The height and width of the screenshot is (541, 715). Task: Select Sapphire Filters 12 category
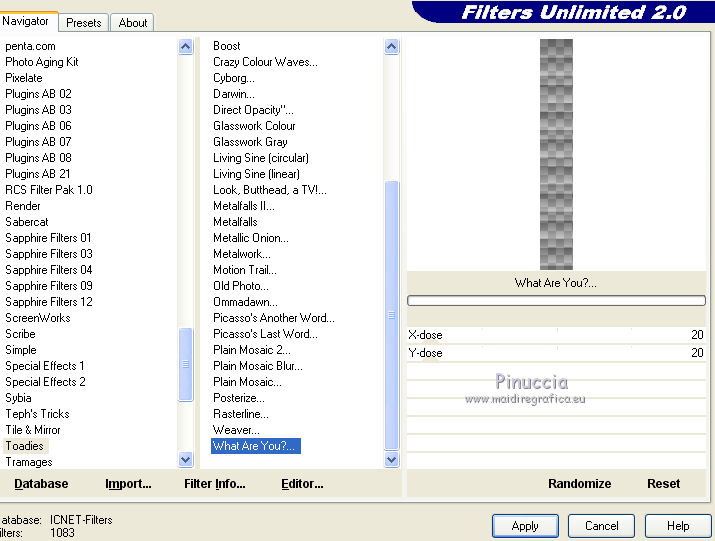click(49, 302)
